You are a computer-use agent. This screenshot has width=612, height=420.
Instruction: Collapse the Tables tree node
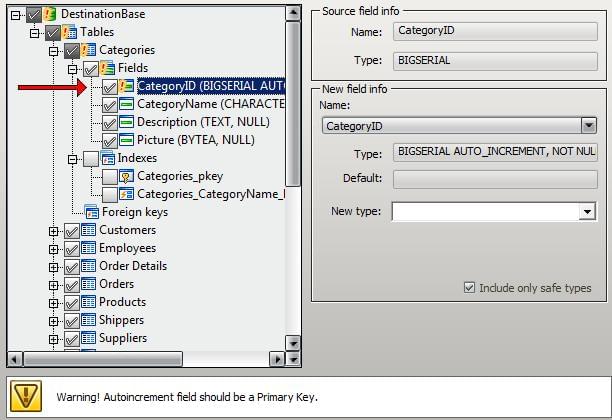(x=34, y=34)
